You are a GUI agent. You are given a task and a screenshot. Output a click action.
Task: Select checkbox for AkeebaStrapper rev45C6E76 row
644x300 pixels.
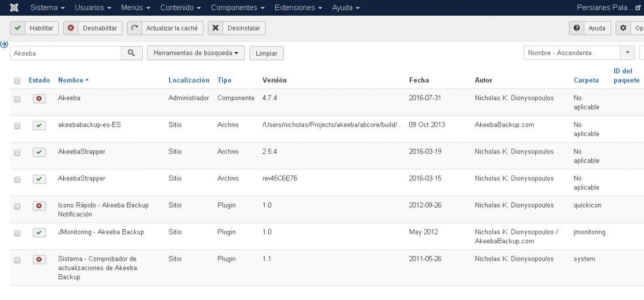17,179
